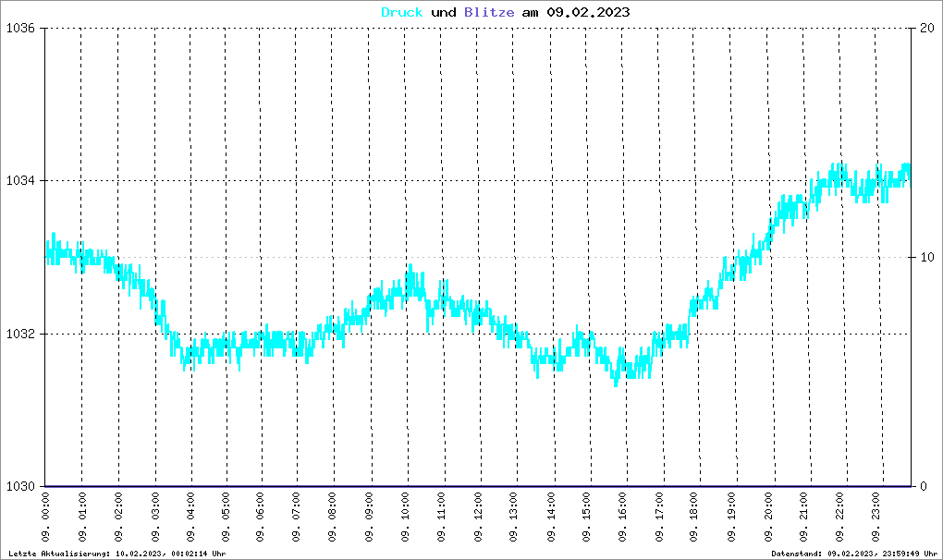Click the 10:00 time axis marker
Viewport: 943px width, 560px height.
(406, 517)
